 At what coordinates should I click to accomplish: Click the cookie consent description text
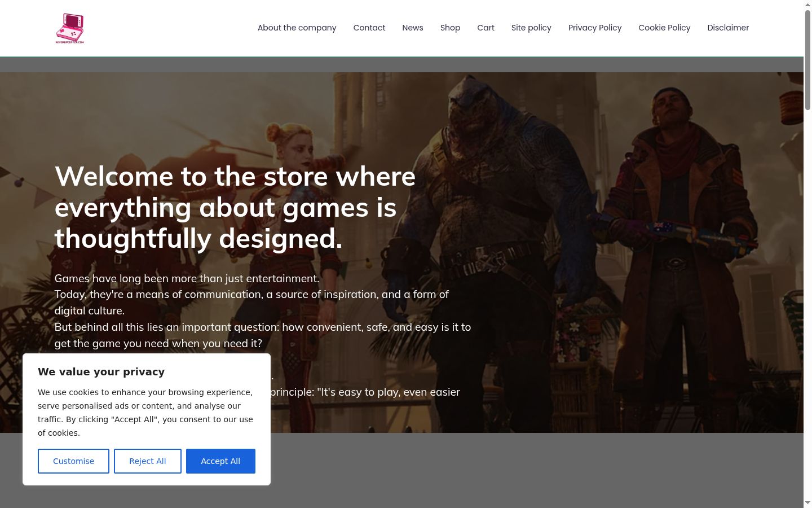point(145,413)
